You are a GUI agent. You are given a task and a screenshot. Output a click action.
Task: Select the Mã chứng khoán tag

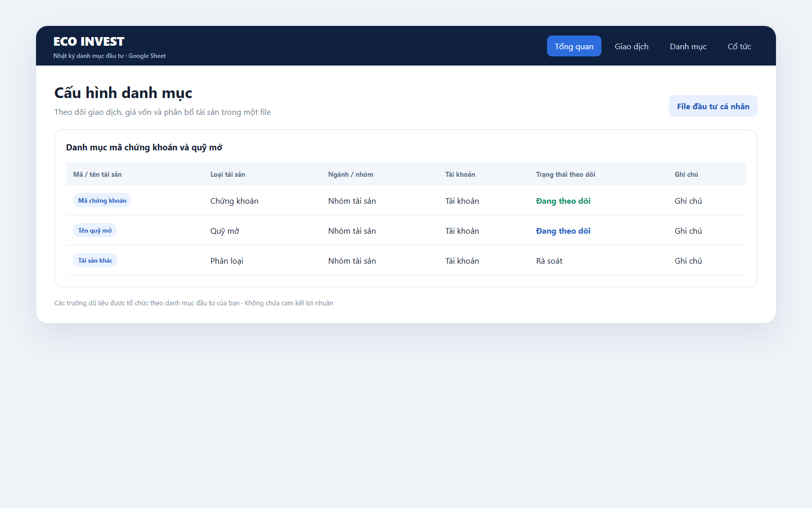click(x=102, y=201)
